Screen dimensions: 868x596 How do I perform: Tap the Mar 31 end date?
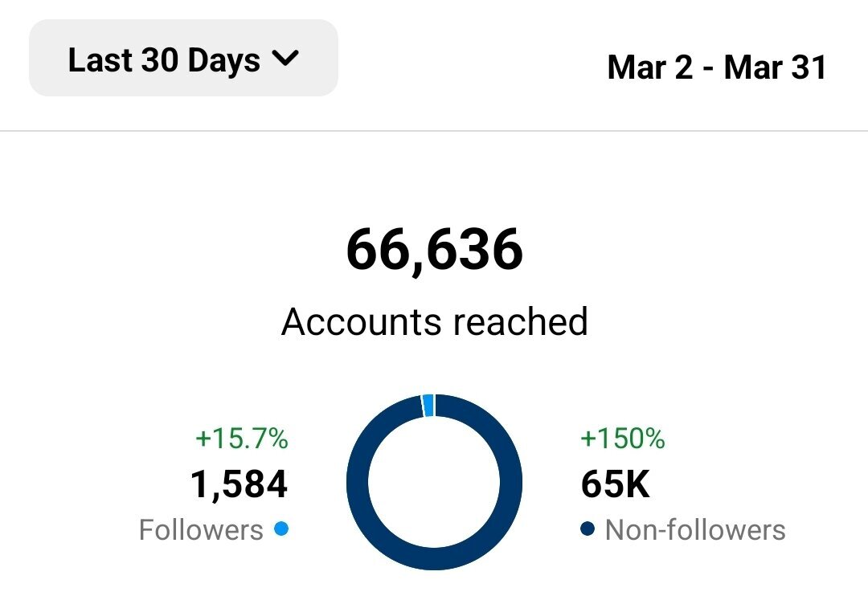(775, 67)
